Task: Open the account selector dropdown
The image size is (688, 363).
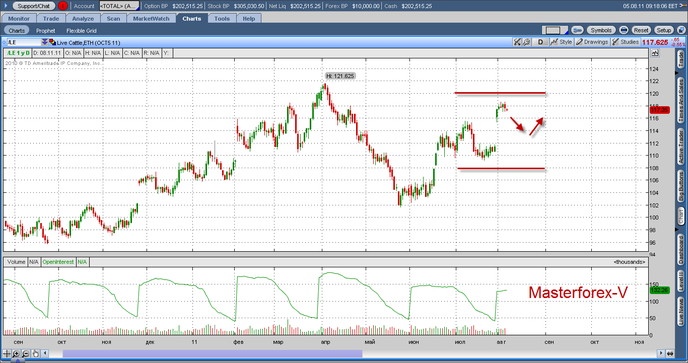Action: pyautogui.click(x=119, y=6)
